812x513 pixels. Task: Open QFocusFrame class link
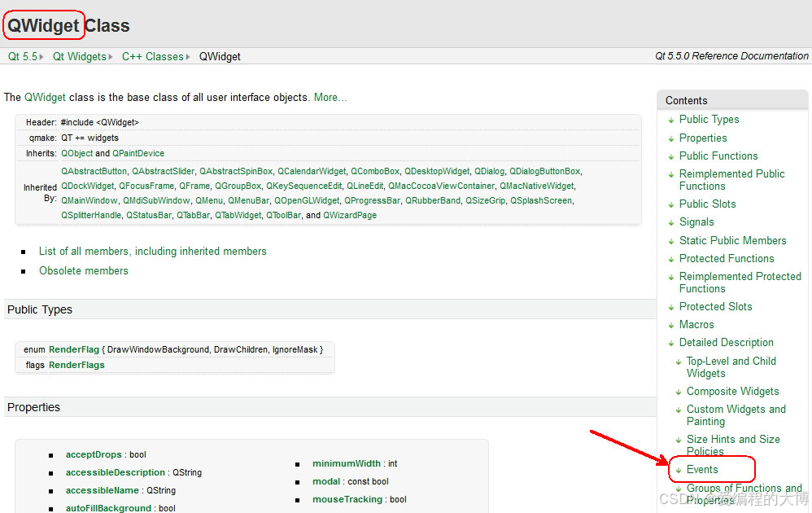coord(146,186)
